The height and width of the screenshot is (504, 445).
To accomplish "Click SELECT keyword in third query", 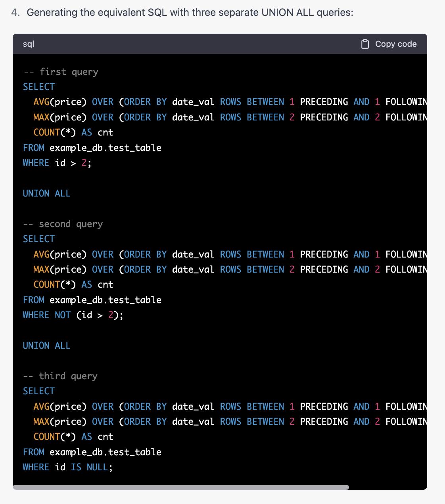I will click(39, 391).
